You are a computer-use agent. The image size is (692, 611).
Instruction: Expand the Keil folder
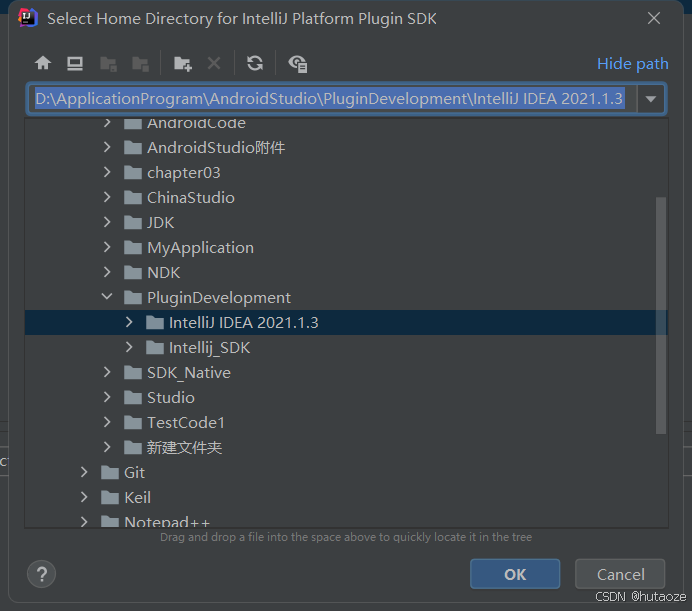tap(84, 498)
